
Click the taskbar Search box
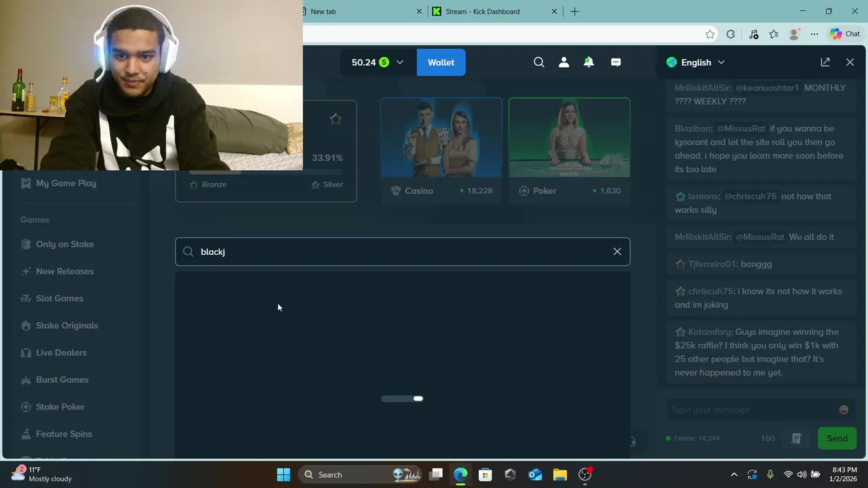(361, 474)
